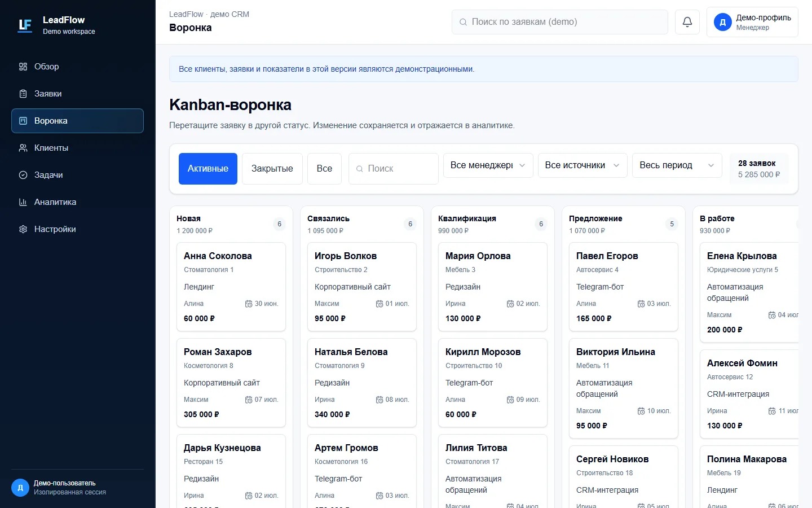The image size is (812, 508).
Task: Click calendar icon on Павел Егоров card
Action: (x=641, y=304)
